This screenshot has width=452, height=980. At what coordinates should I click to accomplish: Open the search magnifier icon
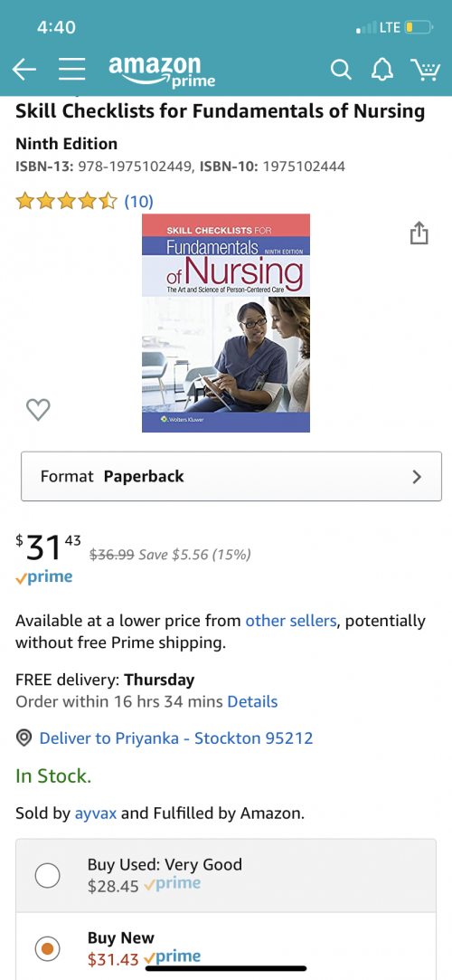click(x=341, y=70)
